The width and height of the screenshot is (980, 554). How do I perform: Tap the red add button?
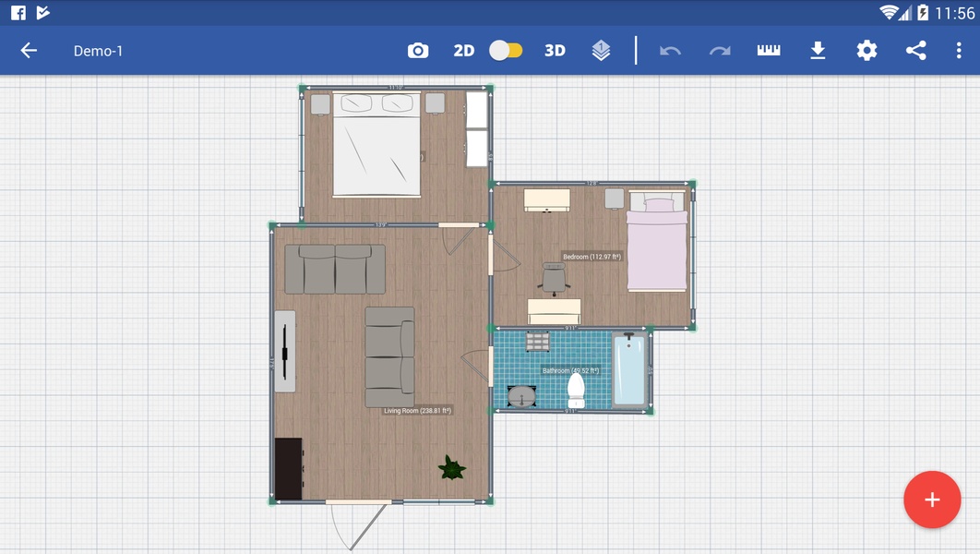tap(932, 500)
